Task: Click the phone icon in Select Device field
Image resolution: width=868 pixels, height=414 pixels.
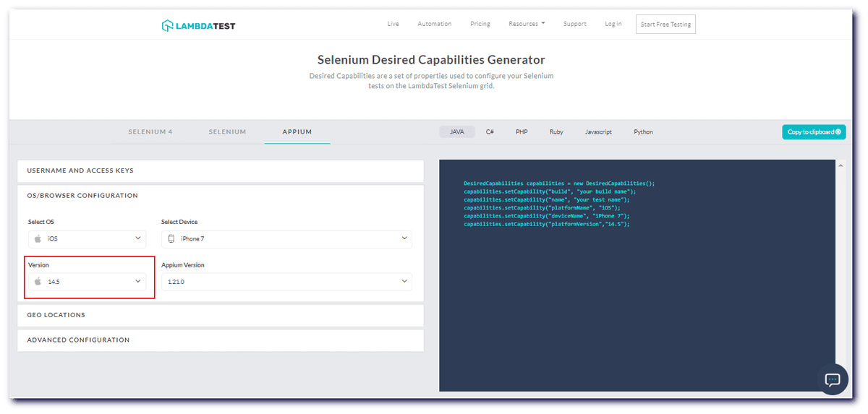Action: [171, 238]
